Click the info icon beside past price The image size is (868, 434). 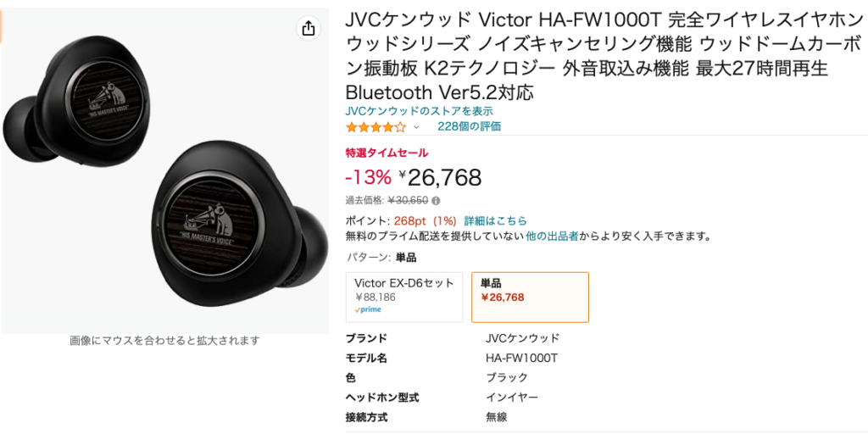point(436,200)
